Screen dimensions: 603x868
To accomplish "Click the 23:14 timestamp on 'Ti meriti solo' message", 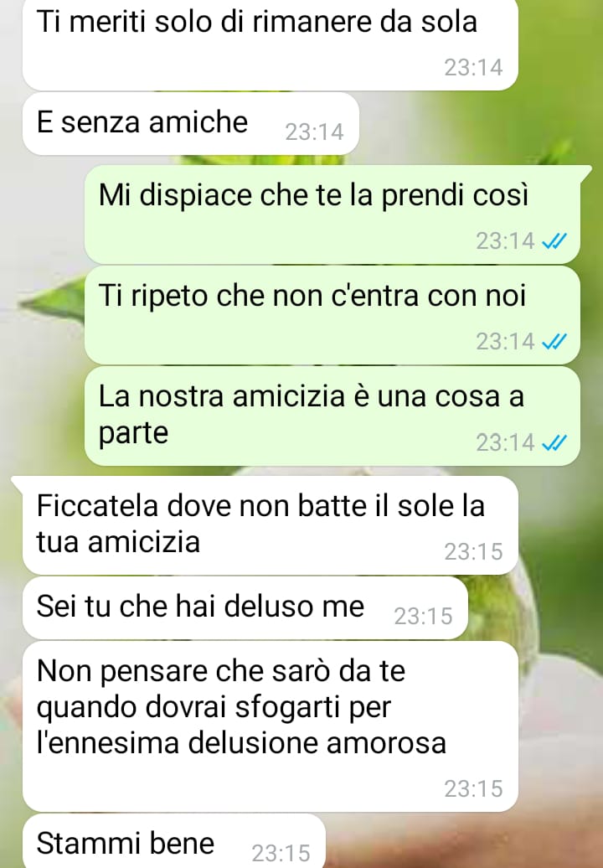I will (x=473, y=68).
